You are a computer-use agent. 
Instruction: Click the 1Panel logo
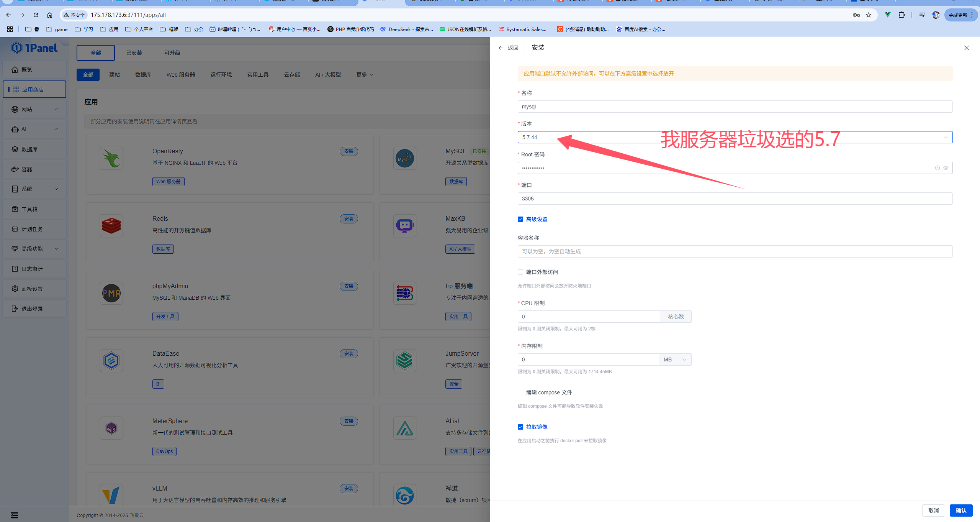point(34,48)
